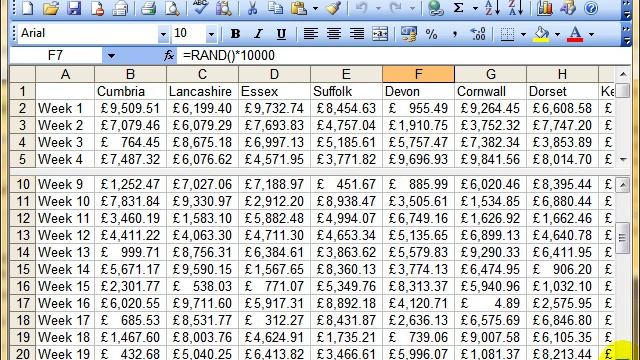Click the formula bar showing =RAND()*10000
Image resolution: width=640 pixels, height=360 pixels.
pyautogui.click(x=403, y=56)
